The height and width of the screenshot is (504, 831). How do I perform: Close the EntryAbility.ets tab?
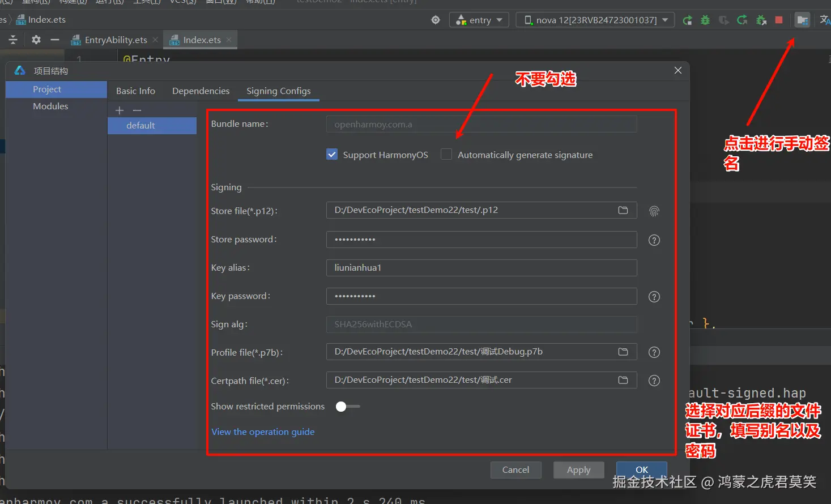click(x=155, y=40)
